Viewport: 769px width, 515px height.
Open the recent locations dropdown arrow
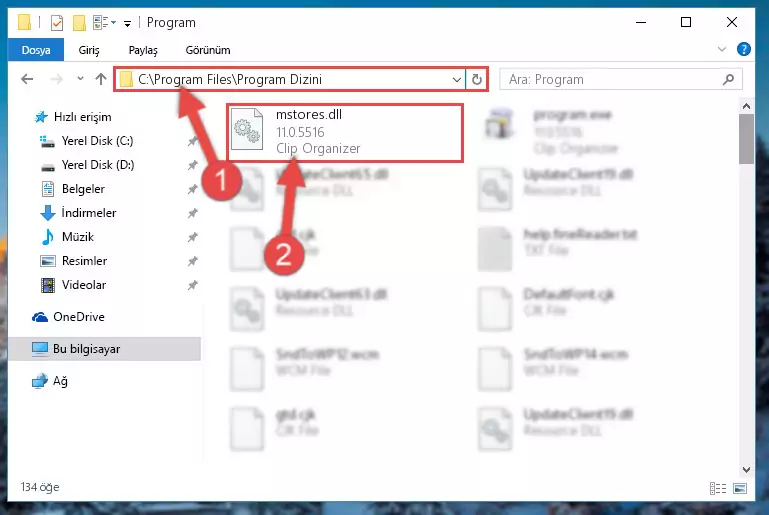80,78
